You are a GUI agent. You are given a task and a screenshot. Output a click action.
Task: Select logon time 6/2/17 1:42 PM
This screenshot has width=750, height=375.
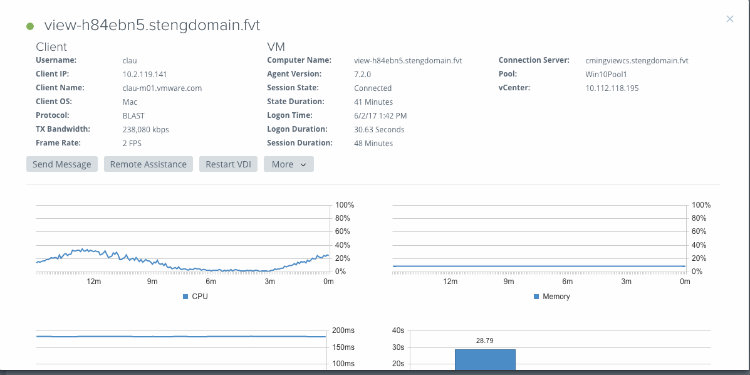pos(381,116)
